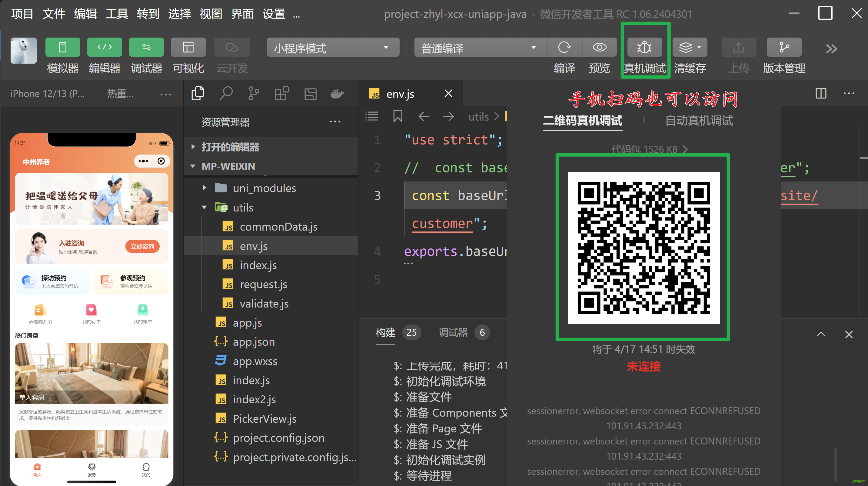Toggle the debugger (调试器) panel

pyautogui.click(x=146, y=47)
